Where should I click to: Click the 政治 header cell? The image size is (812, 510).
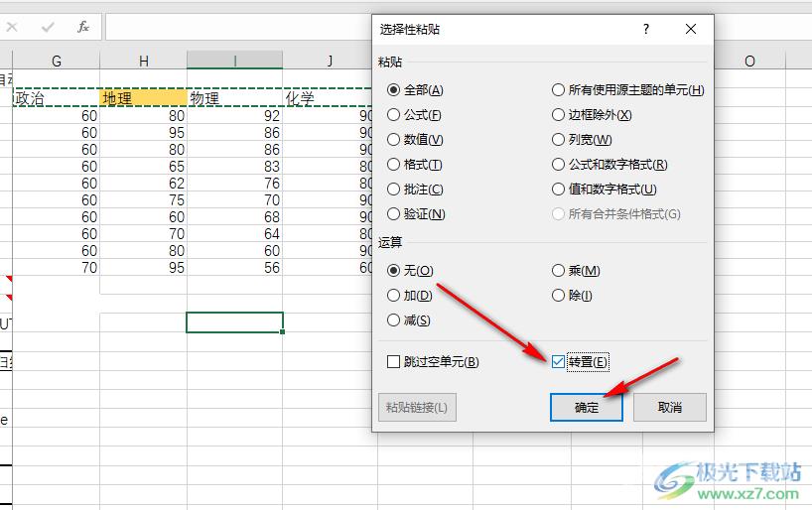point(56,98)
